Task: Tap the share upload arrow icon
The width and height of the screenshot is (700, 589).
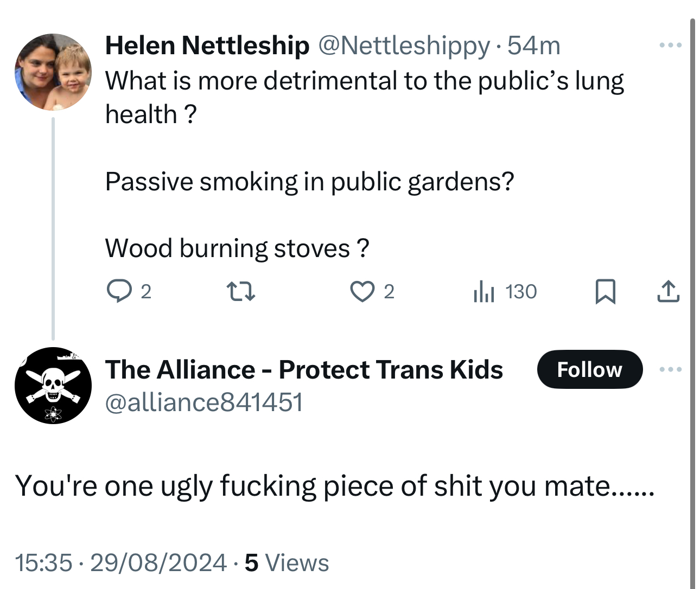Action: pos(668,292)
